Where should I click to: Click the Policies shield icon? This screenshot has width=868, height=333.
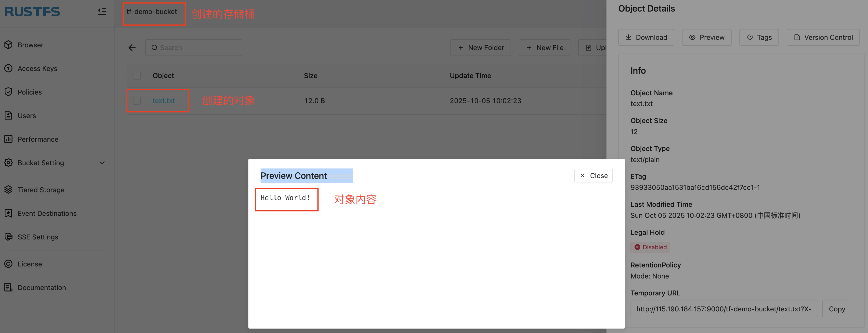click(8, 92)
